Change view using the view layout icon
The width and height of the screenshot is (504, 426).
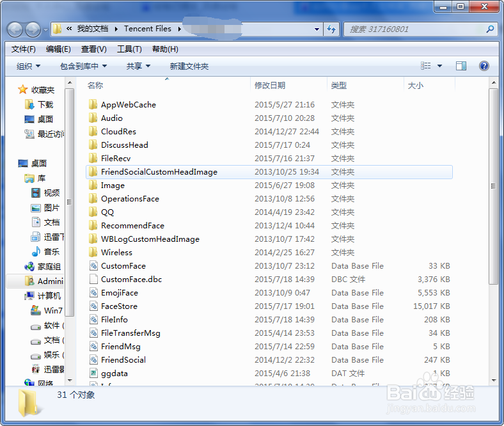tap(425, 66)
